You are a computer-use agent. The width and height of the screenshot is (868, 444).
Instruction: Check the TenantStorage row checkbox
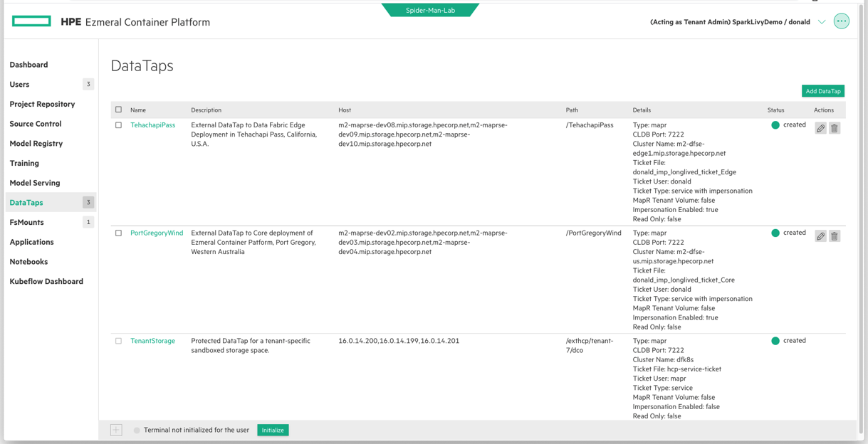point(119,341)
